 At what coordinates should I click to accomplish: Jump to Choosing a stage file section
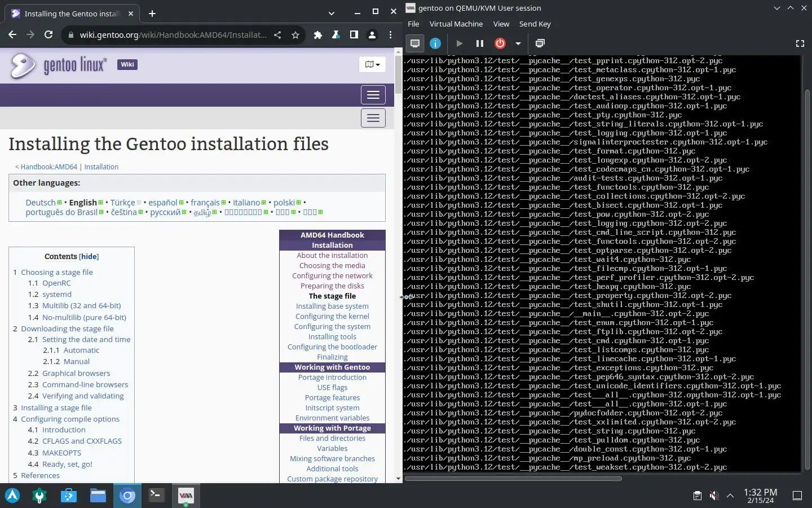(x=57, y=272)
